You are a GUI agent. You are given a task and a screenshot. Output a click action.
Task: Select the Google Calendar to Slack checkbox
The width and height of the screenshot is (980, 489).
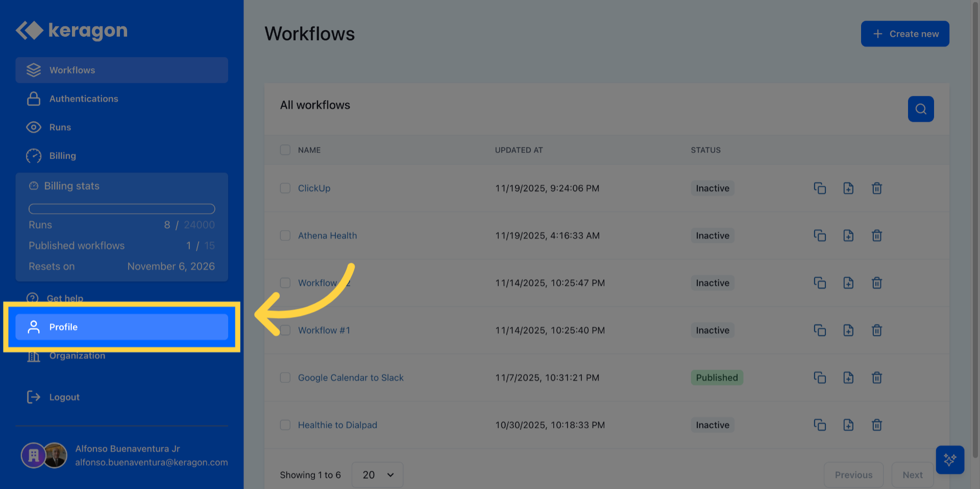tap(285, 378)
